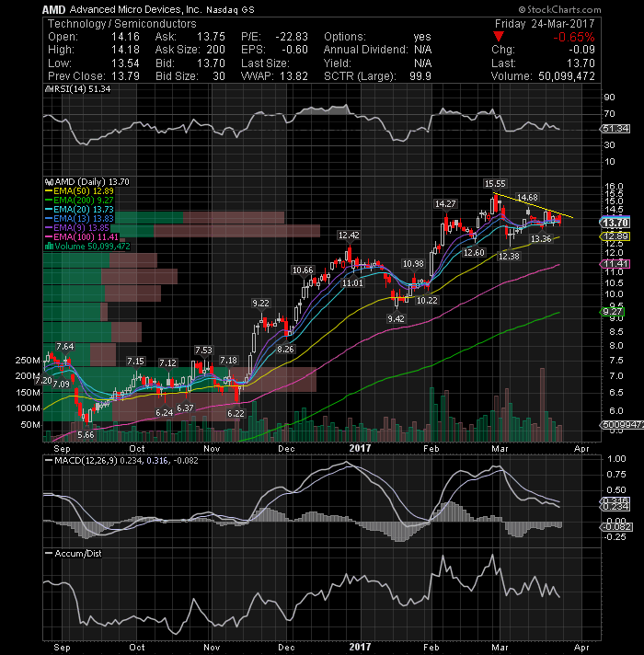The width and height of the screenshot is (644, 655).
Task: Click the 'AMD (Daily) 13.70' chart legend
Action: [x=87, y=182]
